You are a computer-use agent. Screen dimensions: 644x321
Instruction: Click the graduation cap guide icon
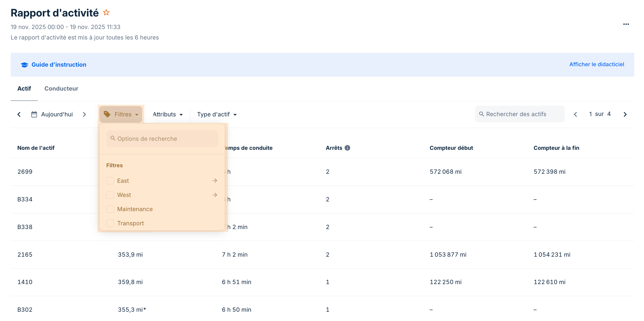coord(24,65)
